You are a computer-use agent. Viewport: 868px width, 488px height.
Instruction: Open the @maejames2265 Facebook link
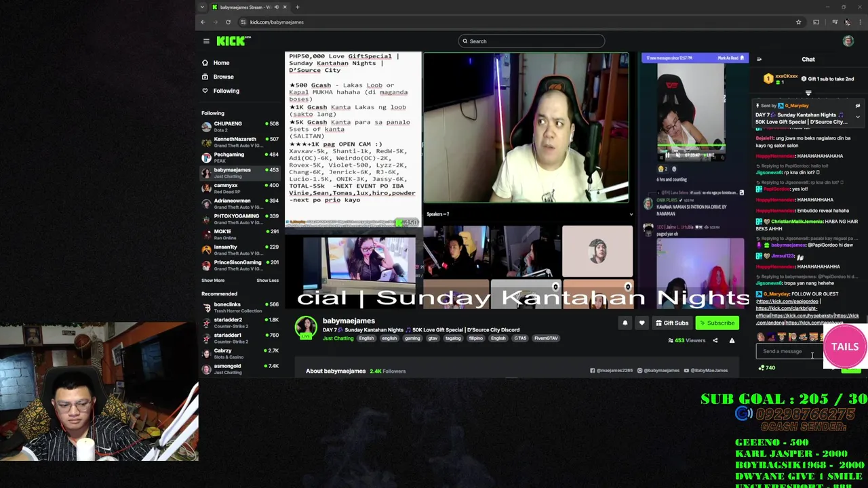611,371
